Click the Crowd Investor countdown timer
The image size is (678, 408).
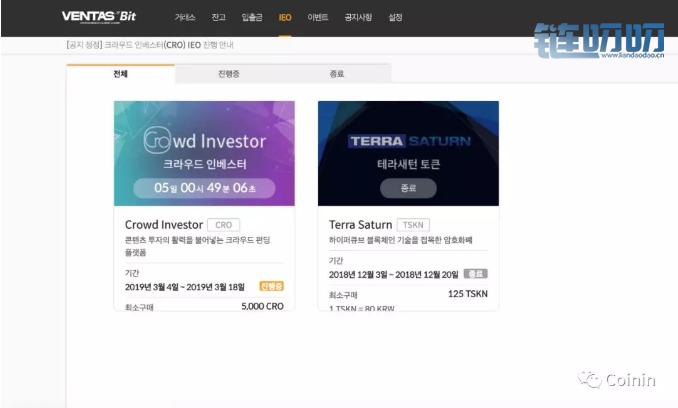pos(204,188)
